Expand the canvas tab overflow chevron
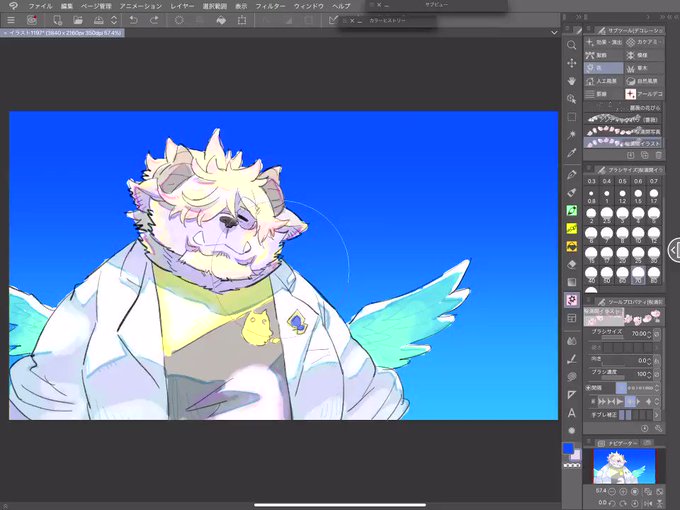Viewport: 680px width, 510px height. (x=554, y=33)
